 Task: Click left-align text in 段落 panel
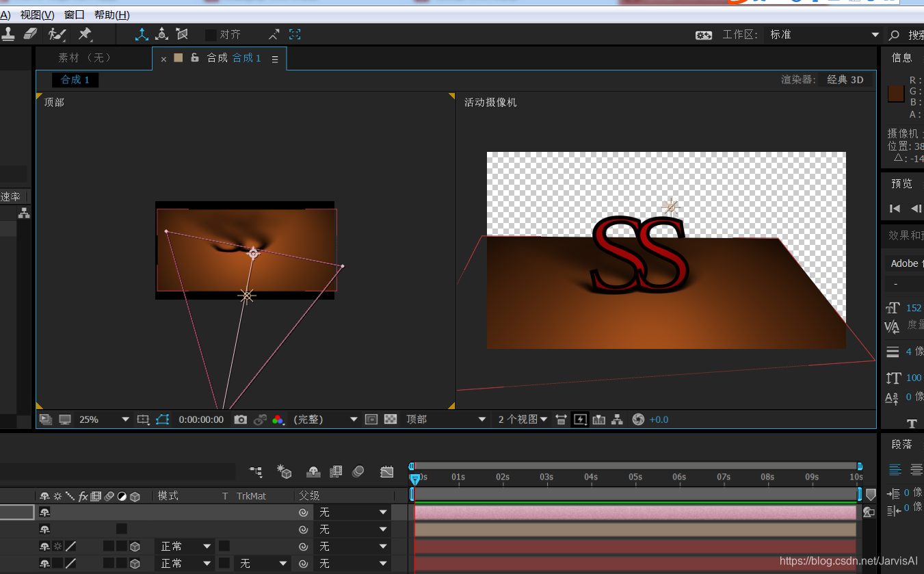click(895, 469)
